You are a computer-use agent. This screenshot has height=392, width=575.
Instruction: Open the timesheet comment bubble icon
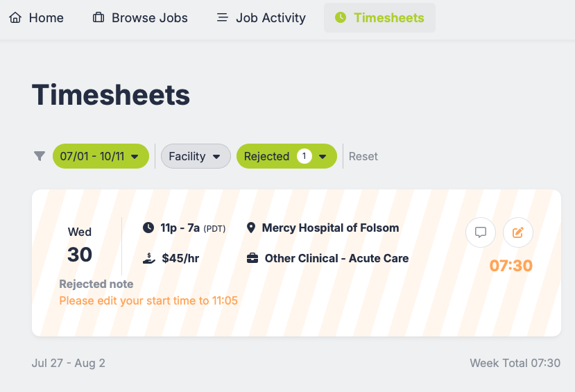(x=480, y=232)
